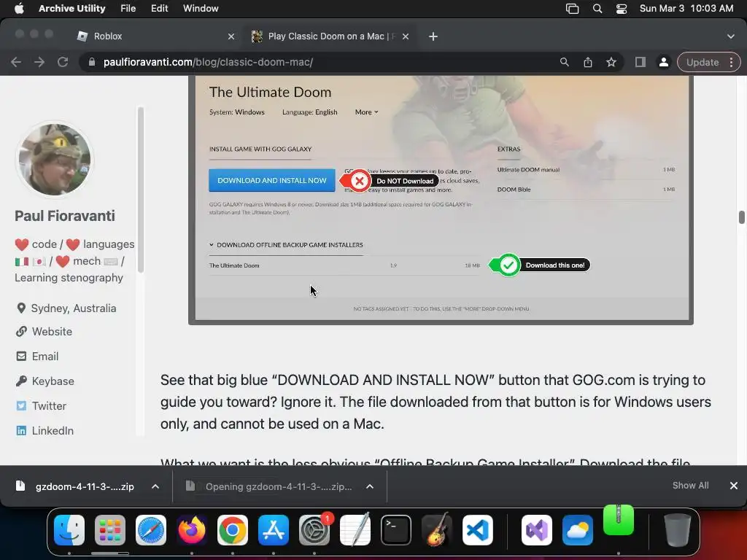
Task: Expand the tab search dropdown arrow
Action: tap(730, 36)
